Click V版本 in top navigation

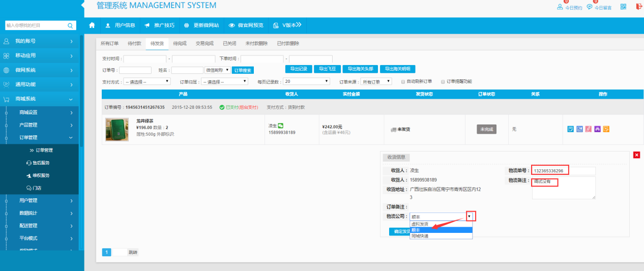[287, 25]
